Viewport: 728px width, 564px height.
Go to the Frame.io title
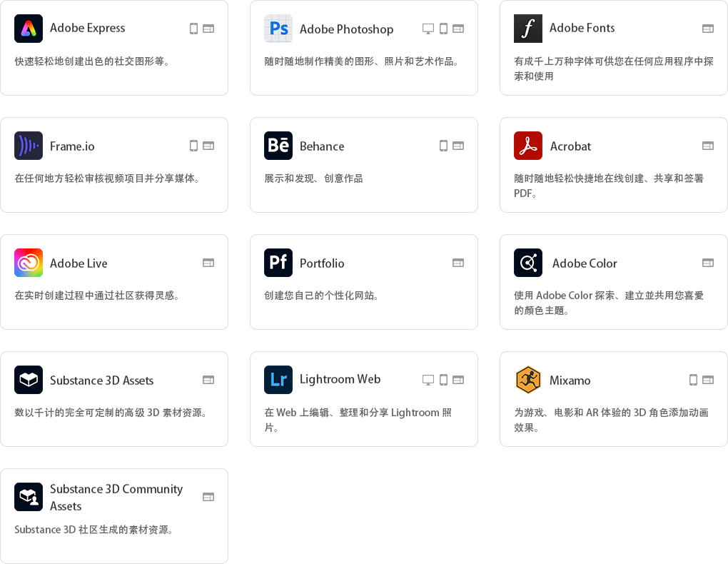(72, 146)
